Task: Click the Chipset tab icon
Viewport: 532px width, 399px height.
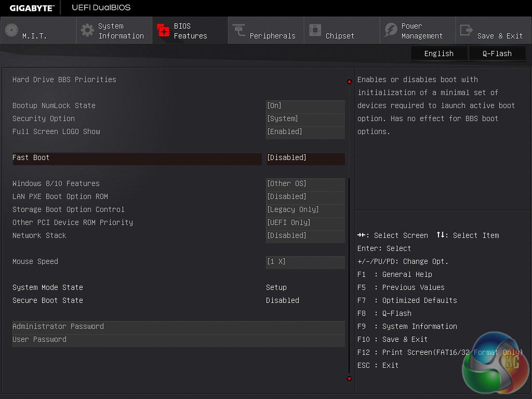Action: (x=315, y=30)
